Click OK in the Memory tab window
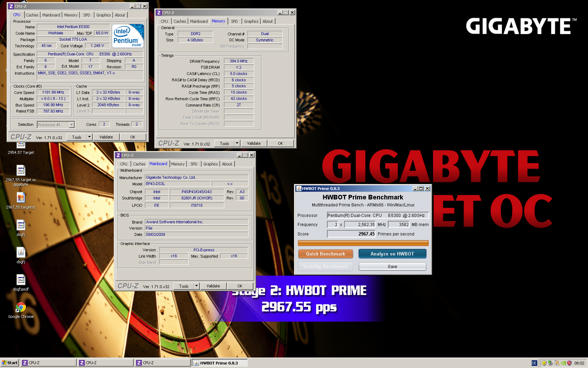This screenshot has height=368, width=588. [x=280, y=143]
